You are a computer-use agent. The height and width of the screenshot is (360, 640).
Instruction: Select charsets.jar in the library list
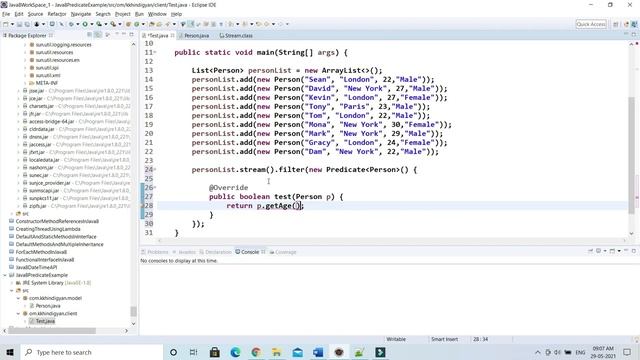pos(41,106)
